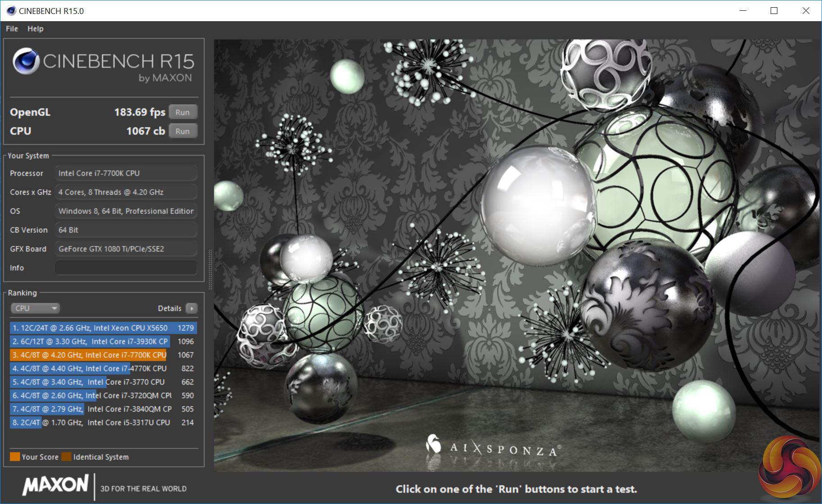Click the title bar Cinebench app icon
The image size is (822, 504).
coord(11,11)
